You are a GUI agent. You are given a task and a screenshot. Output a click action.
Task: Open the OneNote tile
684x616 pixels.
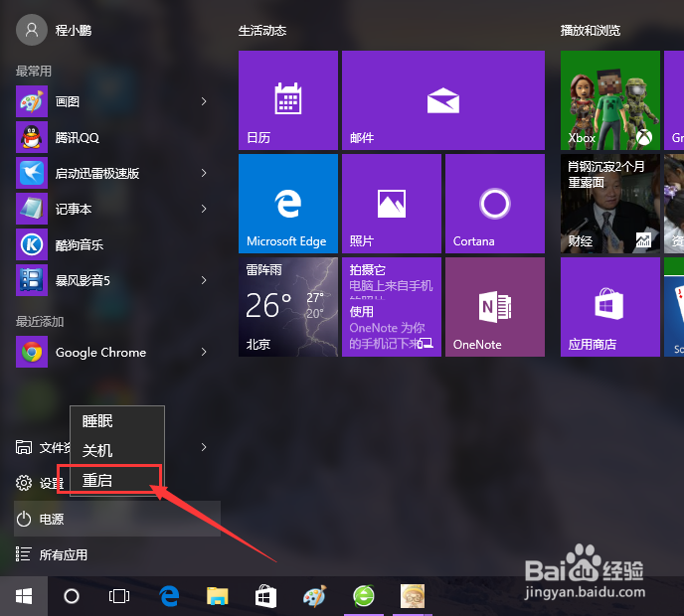[x=495, y=307]
